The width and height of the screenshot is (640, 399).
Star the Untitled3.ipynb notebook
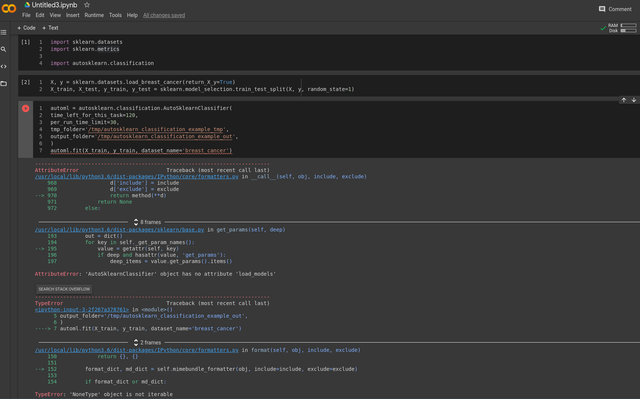click(x=87, y=5)
